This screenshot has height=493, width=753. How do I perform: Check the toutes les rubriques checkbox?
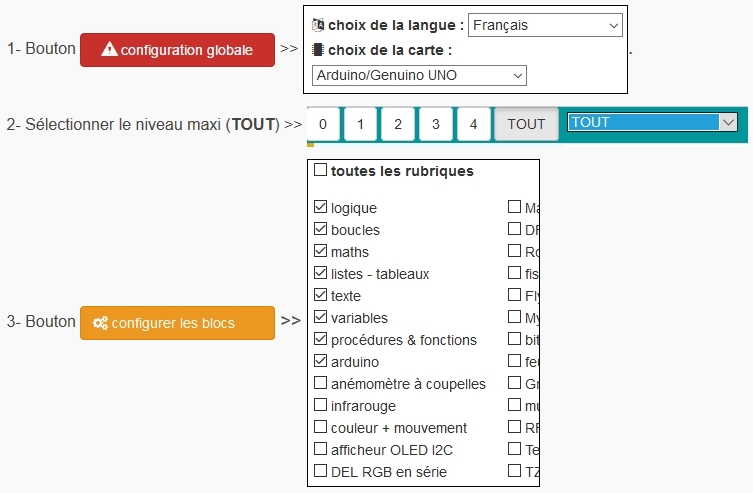(320, 170)
